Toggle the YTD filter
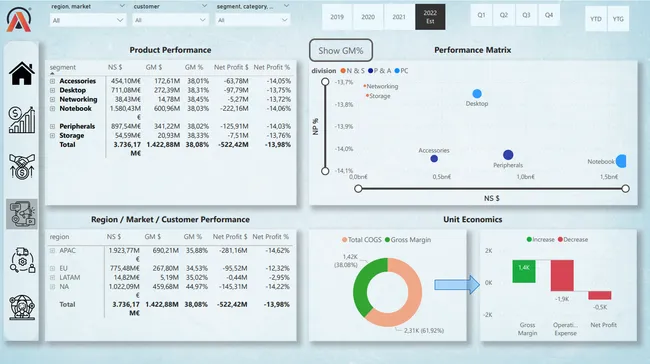Image resolution: width=650 pixels, height=364 pixels. (596, 19)
